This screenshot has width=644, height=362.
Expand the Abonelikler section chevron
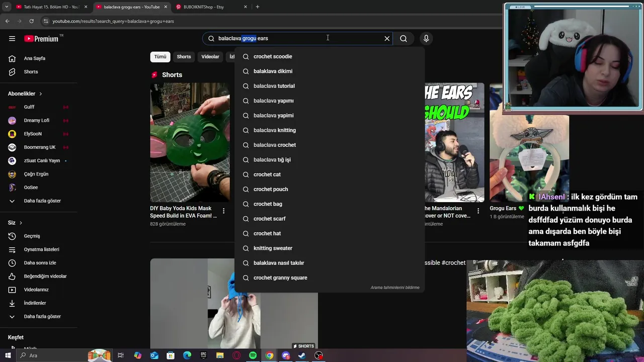41,94
